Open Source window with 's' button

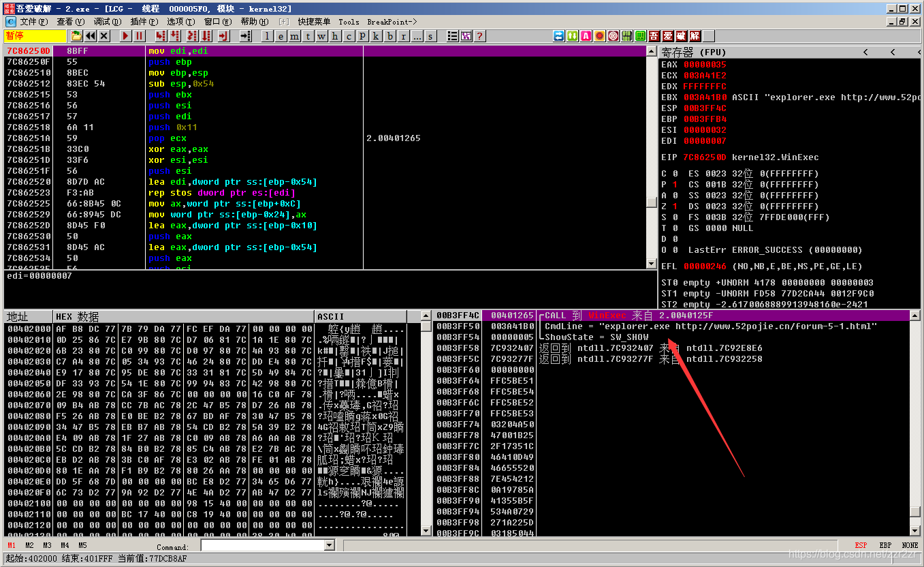tap(430, 36)
